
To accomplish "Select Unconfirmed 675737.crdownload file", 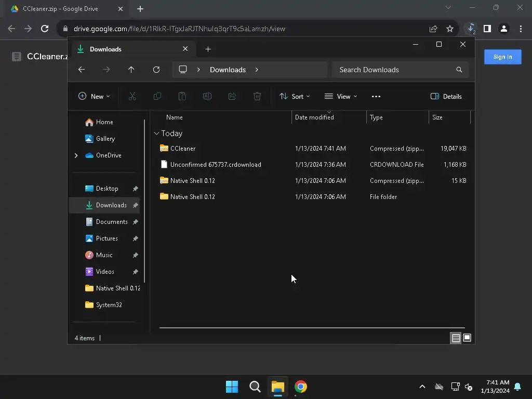I will pos(312,165).
